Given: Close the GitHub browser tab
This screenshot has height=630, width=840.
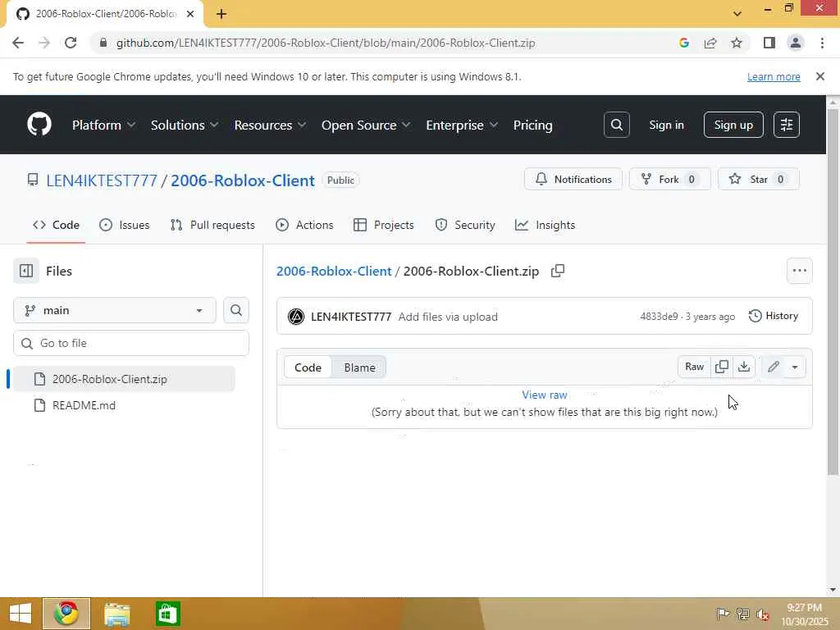Looking at the screenshot, I should pos(190,14).
